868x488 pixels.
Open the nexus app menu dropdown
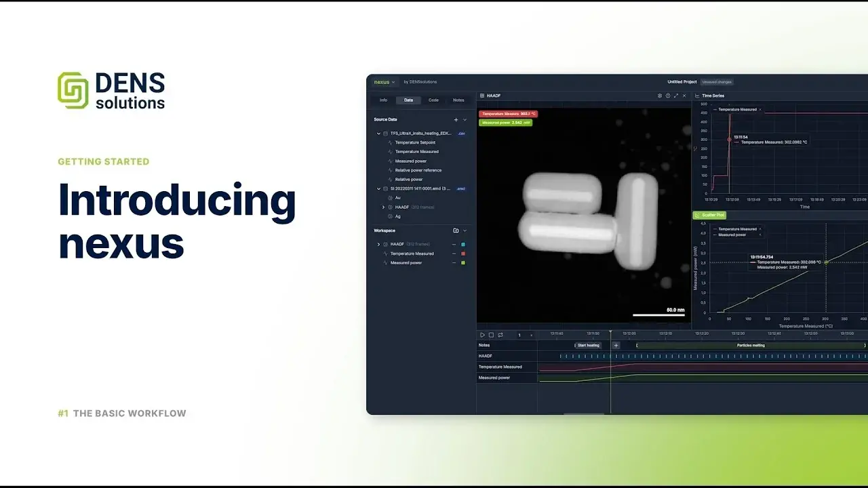tap(384, 82)
